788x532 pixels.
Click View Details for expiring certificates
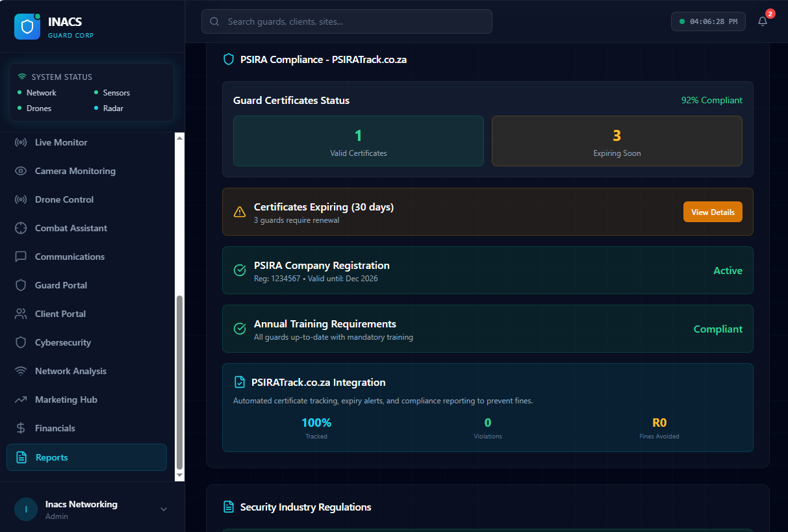[713, 212]
